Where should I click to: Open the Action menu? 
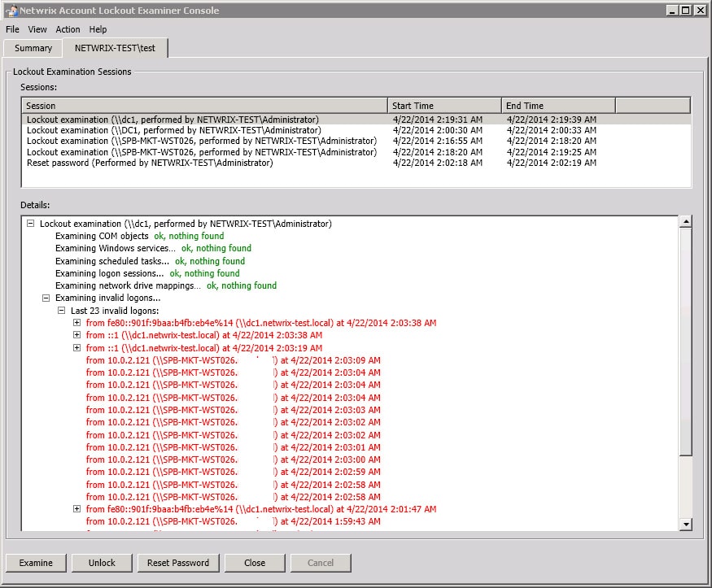click(68, 29)
